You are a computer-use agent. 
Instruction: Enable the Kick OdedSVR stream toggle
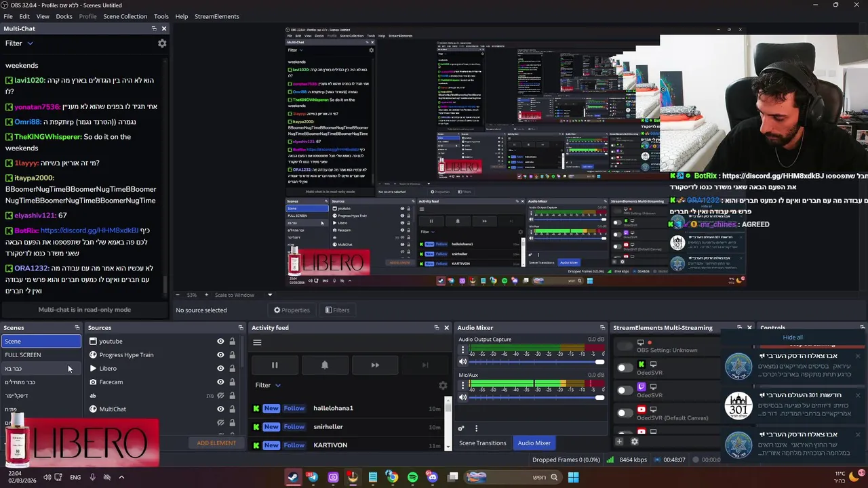(625, 368)
